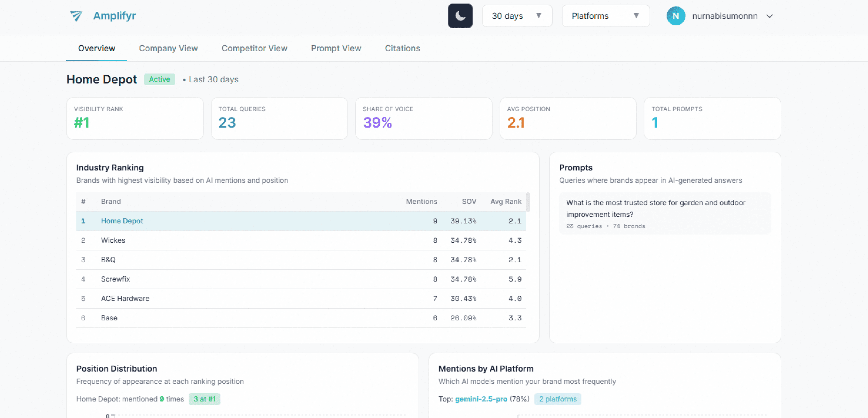The height and width of the screenshot is (418, 868).
Task: Click the Amplifyr paper plane logo icon
Action: pyautogui.click(x=76, y=16)
